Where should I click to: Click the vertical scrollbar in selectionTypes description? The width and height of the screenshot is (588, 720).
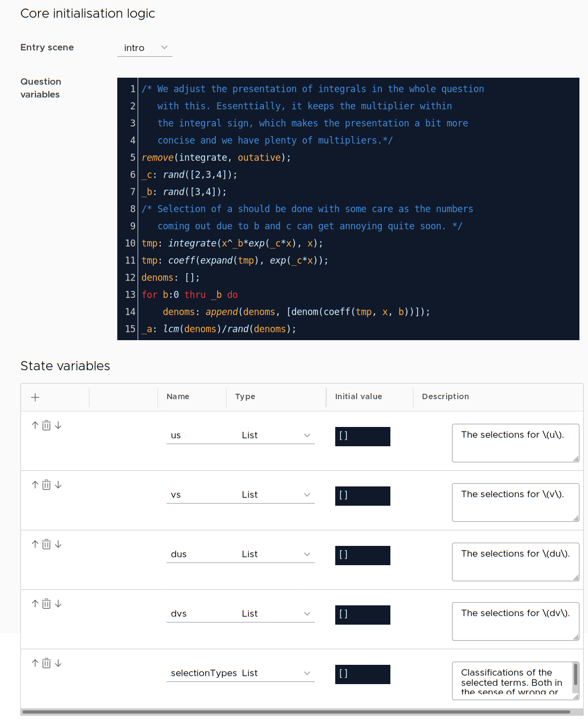(576, 674)
